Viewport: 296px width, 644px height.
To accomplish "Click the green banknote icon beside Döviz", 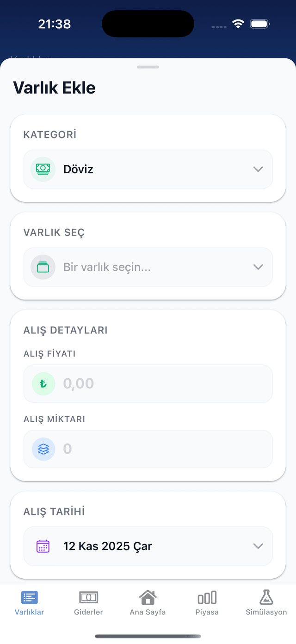I will point(42,169).
